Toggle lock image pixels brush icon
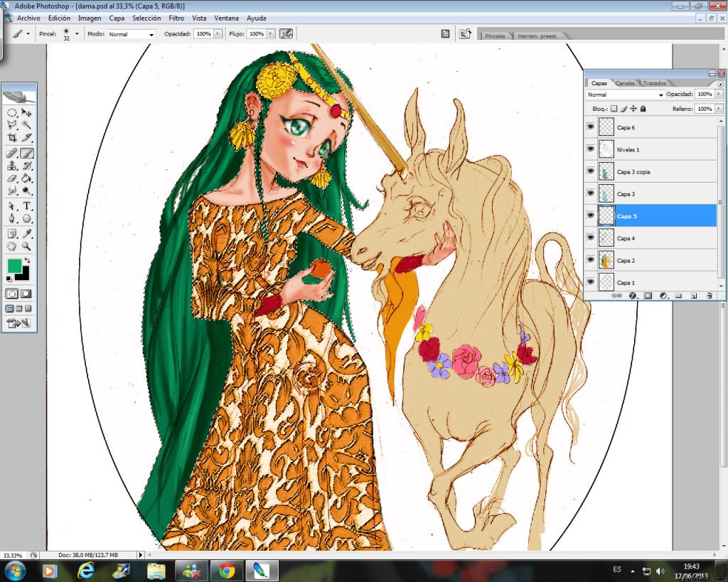The width and height of the screenshot is (728, 582). tap(623, 109)
